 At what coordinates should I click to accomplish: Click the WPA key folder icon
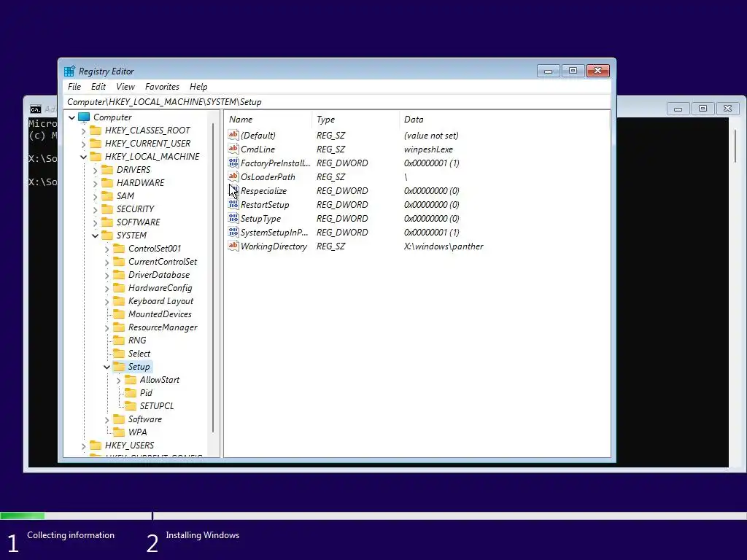[x=119, y=432]
